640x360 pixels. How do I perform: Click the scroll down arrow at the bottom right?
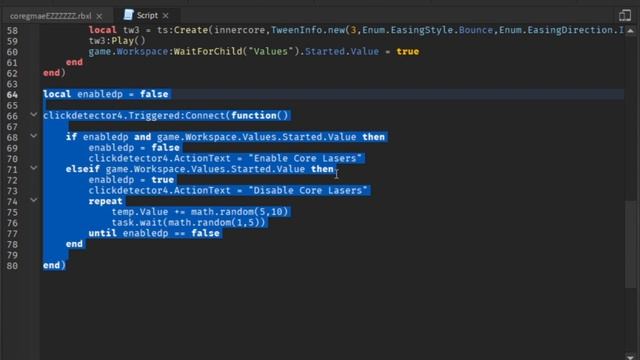[x=630, y=356]
